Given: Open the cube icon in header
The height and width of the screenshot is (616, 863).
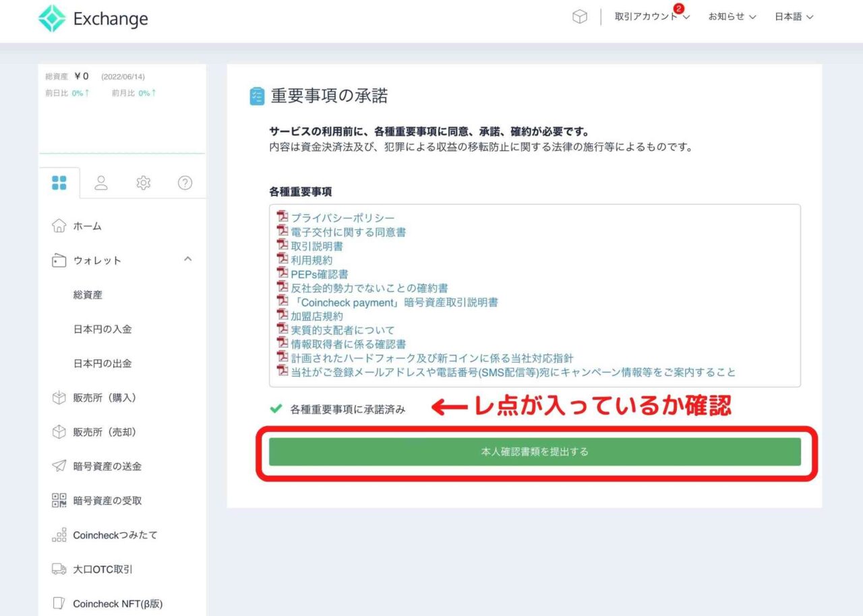Looking at the screenshot, I should (580, 18).
